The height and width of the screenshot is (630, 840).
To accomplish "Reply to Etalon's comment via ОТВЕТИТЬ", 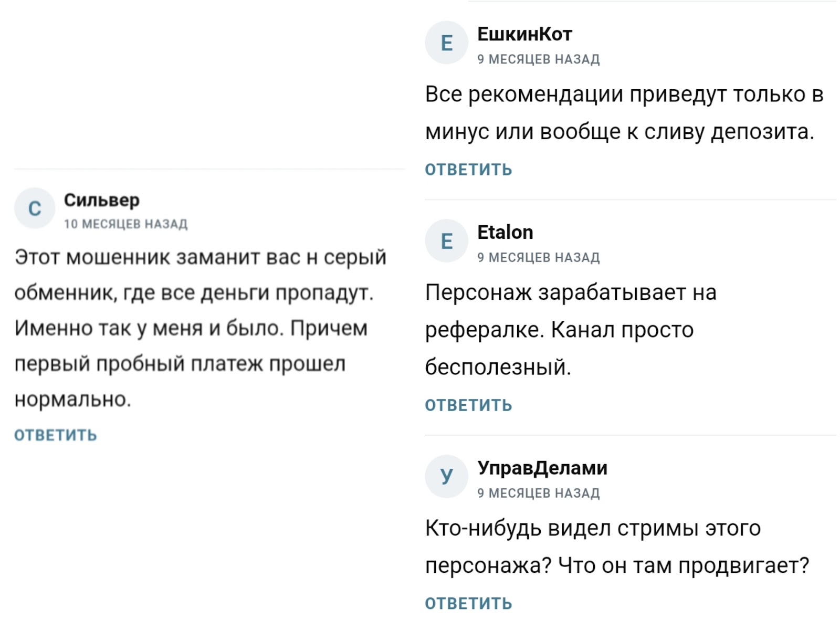I will (468, 405).
